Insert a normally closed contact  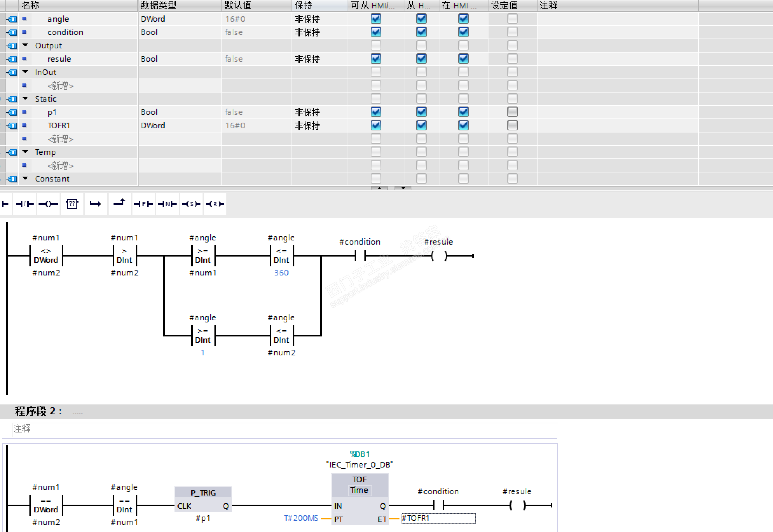pos(25,204)
